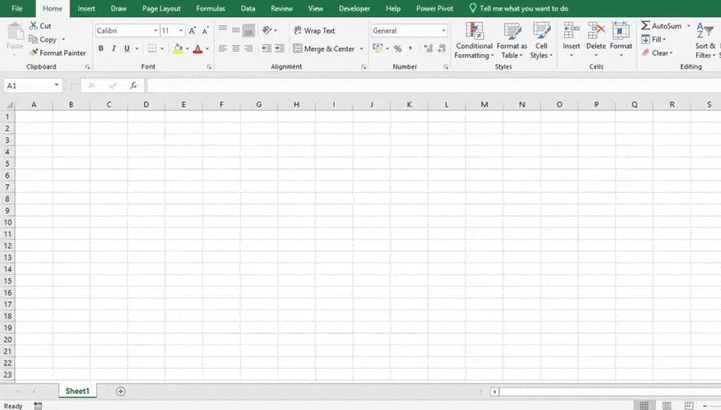The image size is (721, 410).
Task: Click the Format Painter brush icon
Action: tap(34, 53)
